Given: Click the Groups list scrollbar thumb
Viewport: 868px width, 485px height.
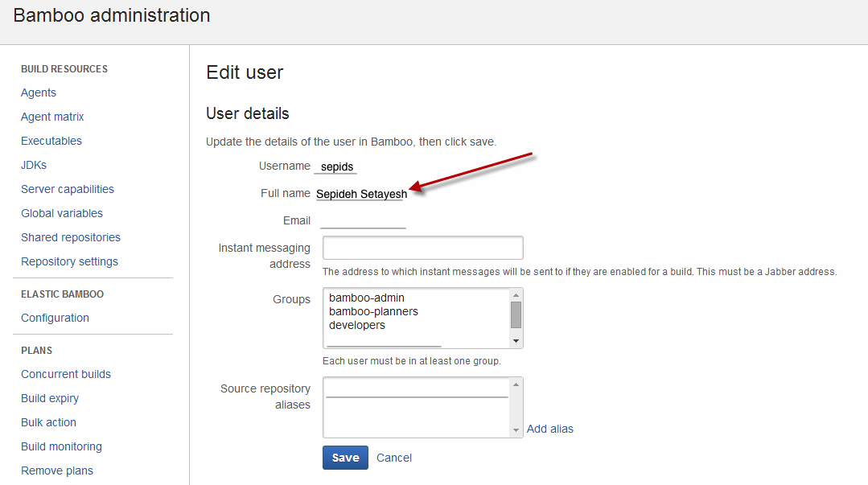Looking at the screenshot, I should pos(516,315).
